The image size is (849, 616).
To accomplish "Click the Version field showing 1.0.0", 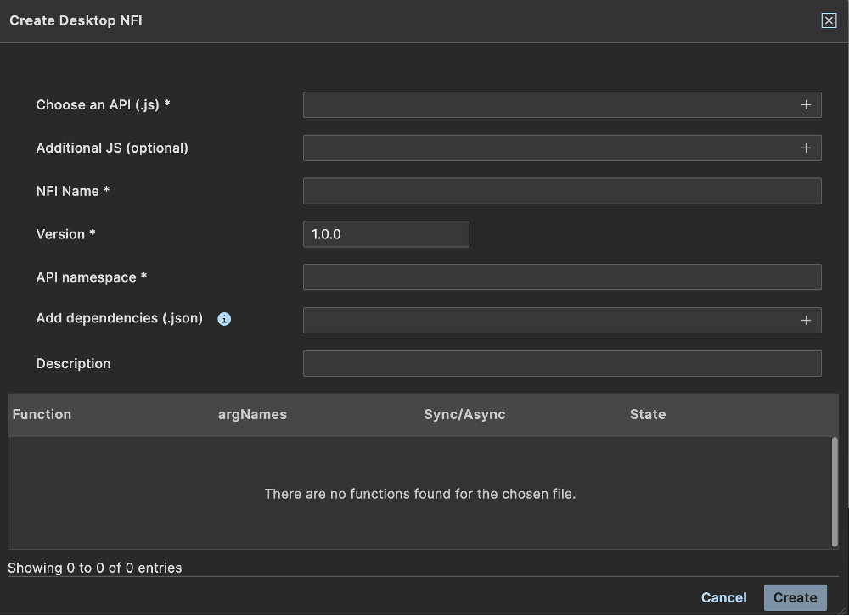I will coord(385,234).
